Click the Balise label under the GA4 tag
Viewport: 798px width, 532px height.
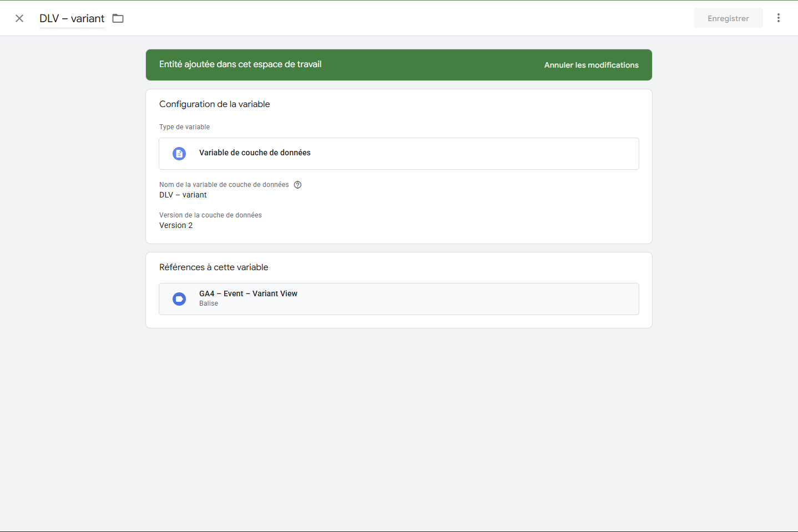click(x=209, y=303)
